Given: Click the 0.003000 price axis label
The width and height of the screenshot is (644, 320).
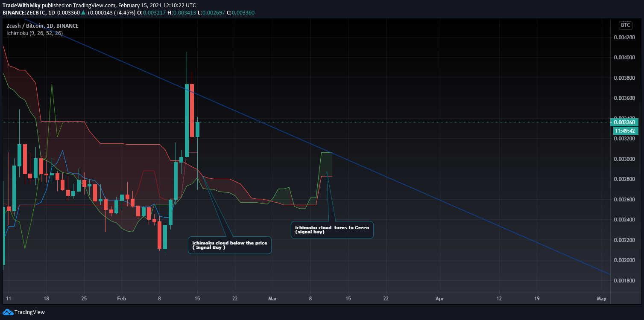Looking at the screenshot, I should pos(624,159).
